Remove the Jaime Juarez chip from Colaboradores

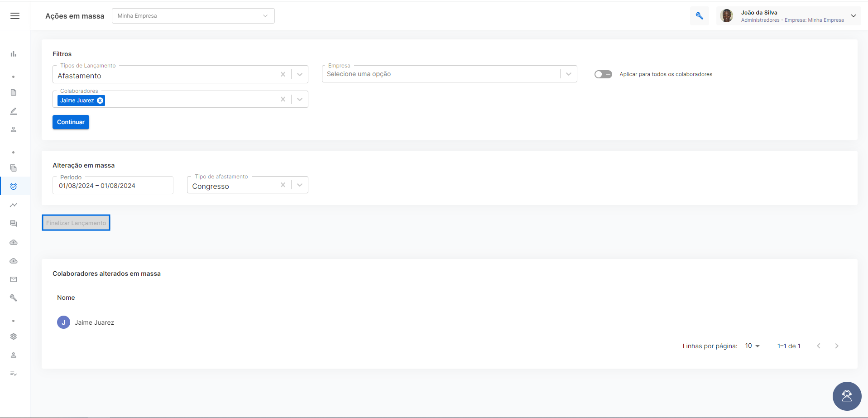click(100, 101)
